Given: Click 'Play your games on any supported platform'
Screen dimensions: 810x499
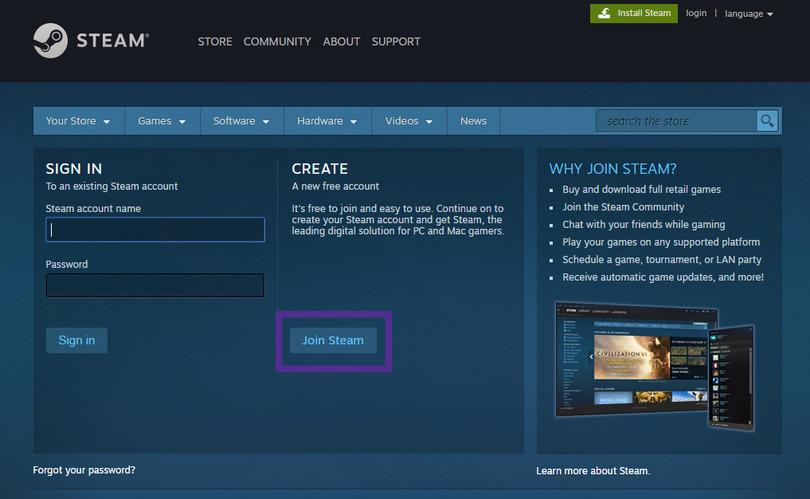Looking at the screenshot, I should point(661,242).
